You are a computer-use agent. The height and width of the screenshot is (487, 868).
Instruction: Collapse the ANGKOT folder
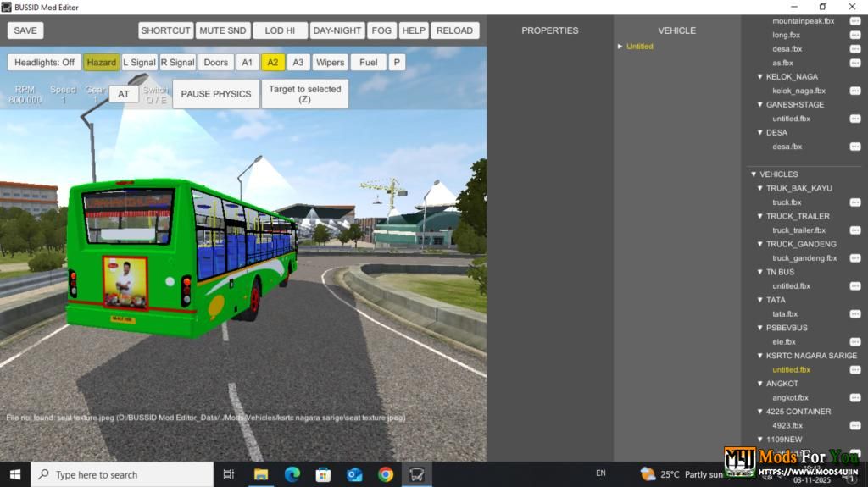(x=760, y=384)
